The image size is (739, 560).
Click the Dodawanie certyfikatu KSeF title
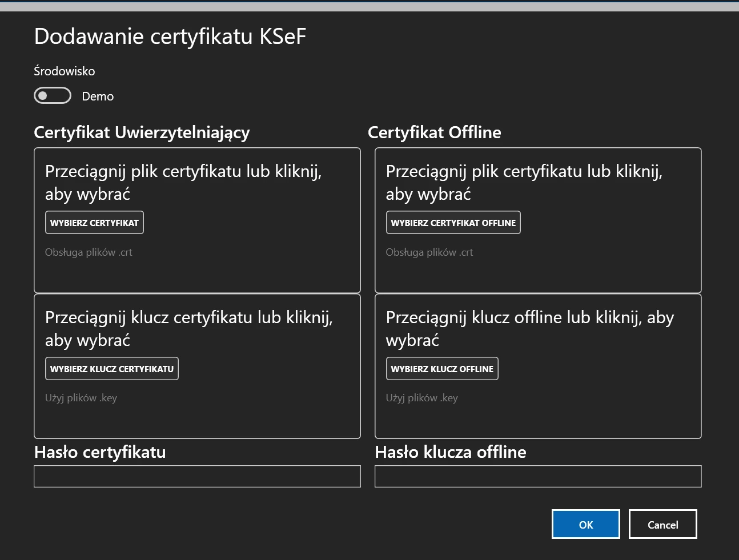pyautogui.click(x=170, y=37)
